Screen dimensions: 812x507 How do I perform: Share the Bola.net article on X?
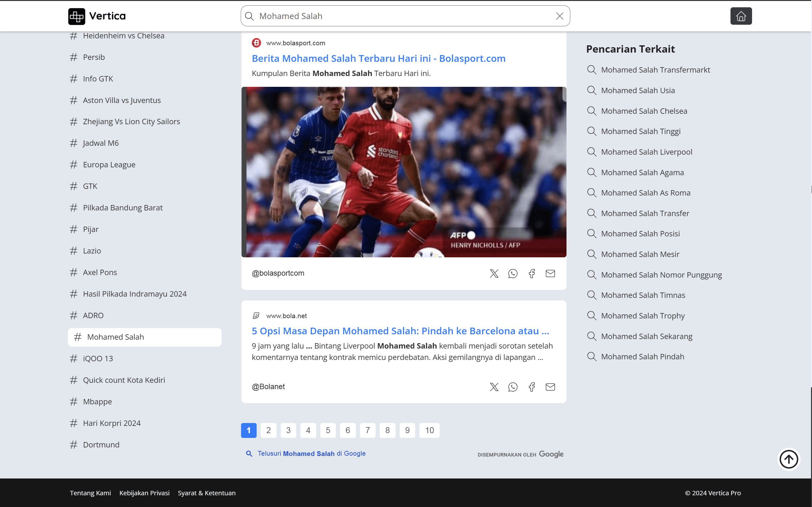point(494,387)
